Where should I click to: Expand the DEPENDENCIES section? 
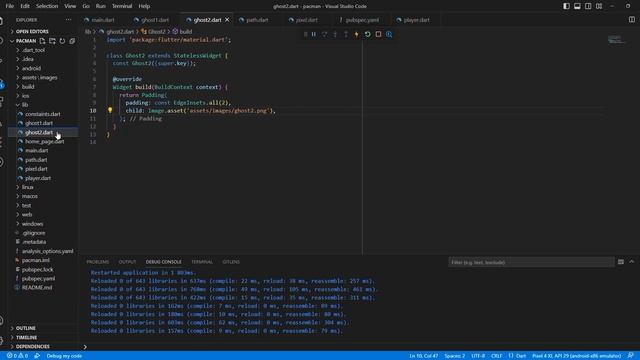pyautogui.click(x=32, y=347)
